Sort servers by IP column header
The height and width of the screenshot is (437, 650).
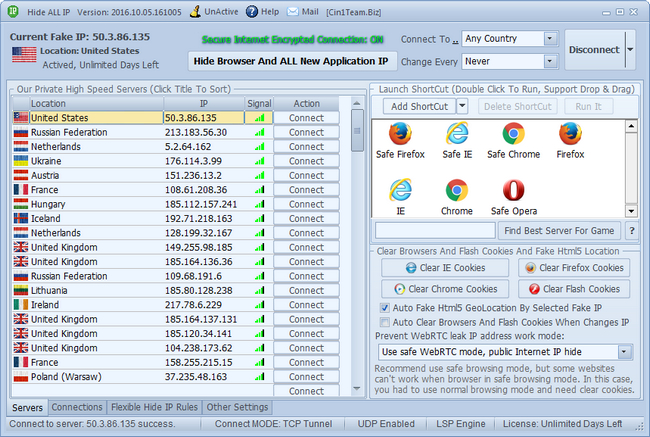pyautogui.click(x=204, y=103)
